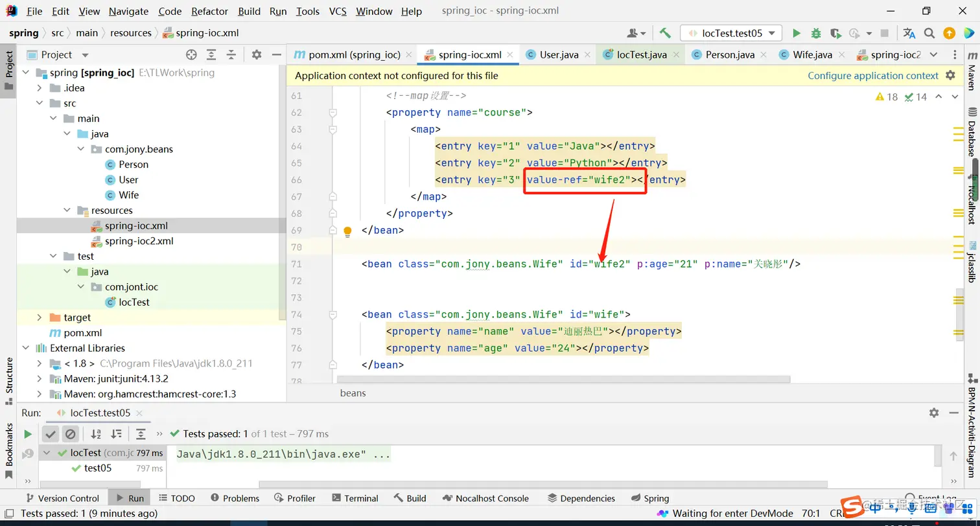The image size is (980, 526).
Task: Open the VCS menu
Action: point(338,11)
